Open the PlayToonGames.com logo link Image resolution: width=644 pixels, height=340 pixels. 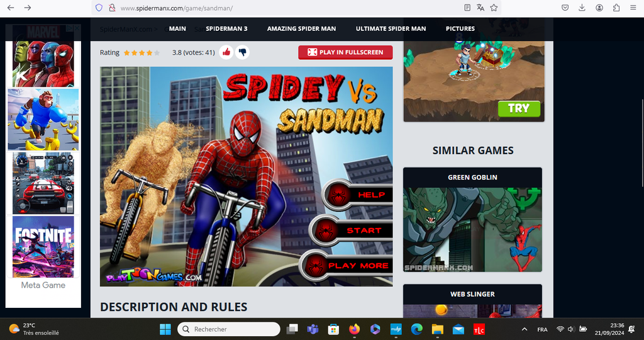point(153,276)
